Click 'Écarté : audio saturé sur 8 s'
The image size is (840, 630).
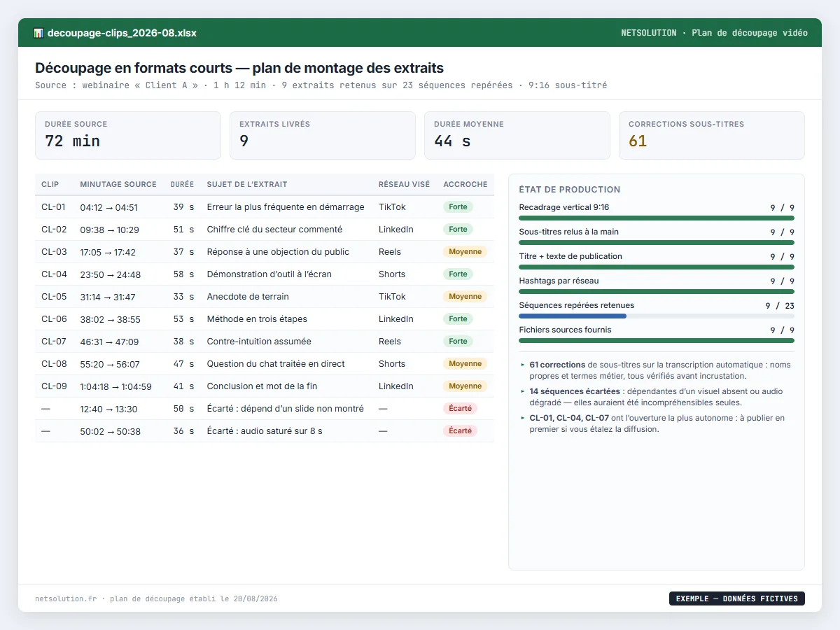coord(265,431)
